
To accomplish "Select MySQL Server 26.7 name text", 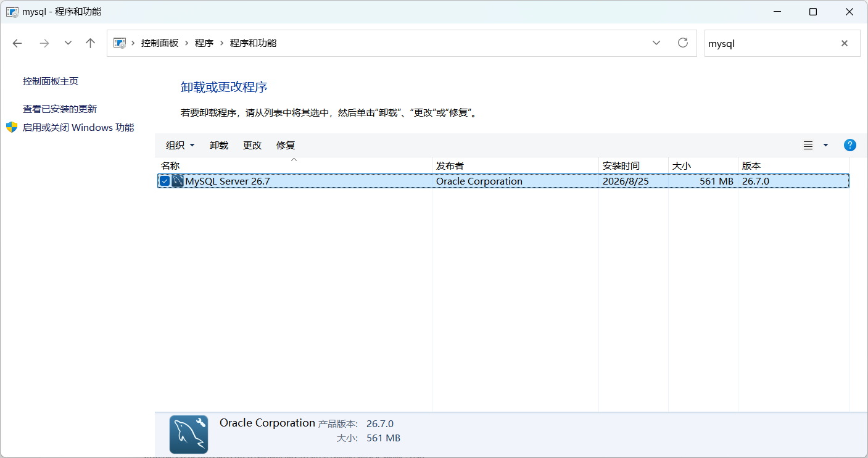I will point(228,181).
